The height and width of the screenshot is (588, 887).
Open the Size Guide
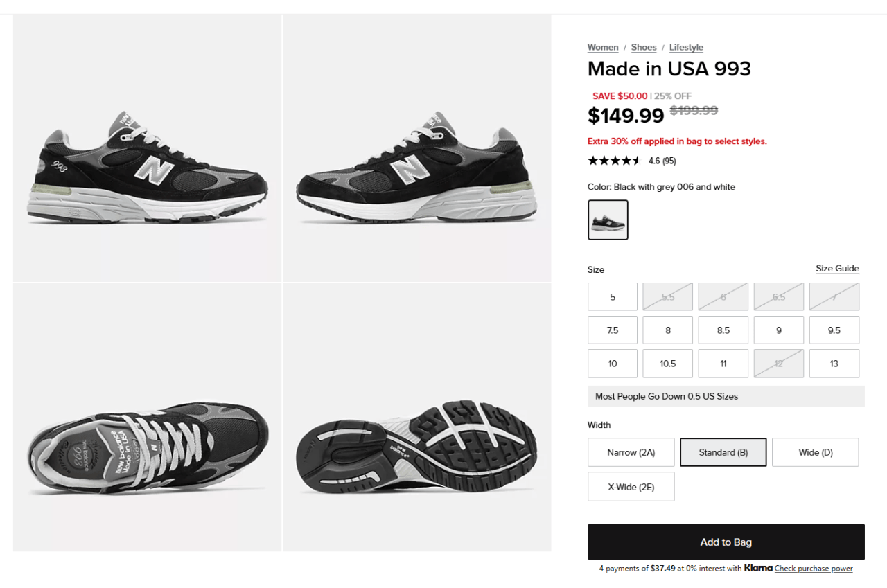[x=837, y=269]
